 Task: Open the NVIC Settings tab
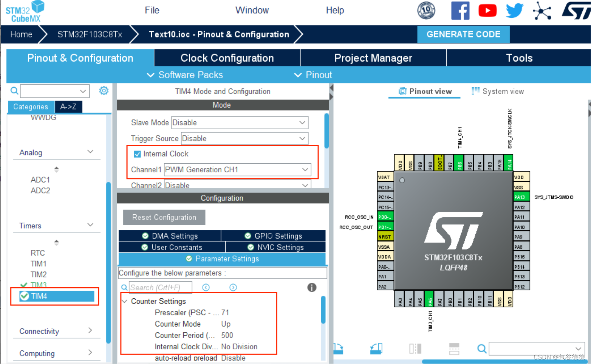pyautogui.click(x=275, y=247)
